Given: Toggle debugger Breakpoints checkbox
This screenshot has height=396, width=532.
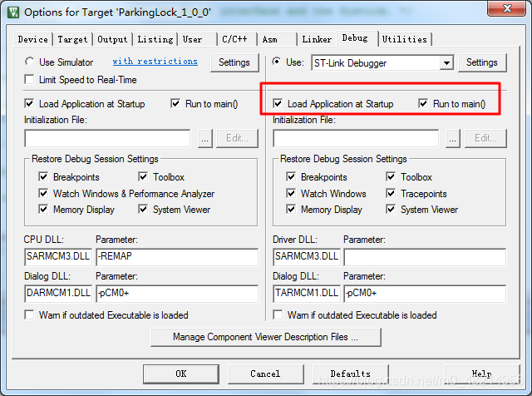Looking at the screenshot, I should (x=291, y=176).
